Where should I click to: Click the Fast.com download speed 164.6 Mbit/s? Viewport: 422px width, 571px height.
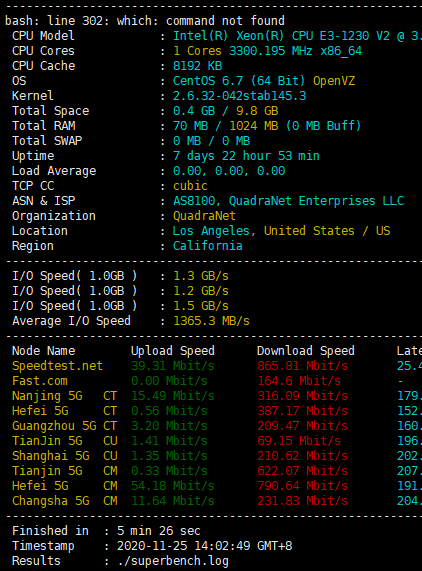[x=299, y=381]
